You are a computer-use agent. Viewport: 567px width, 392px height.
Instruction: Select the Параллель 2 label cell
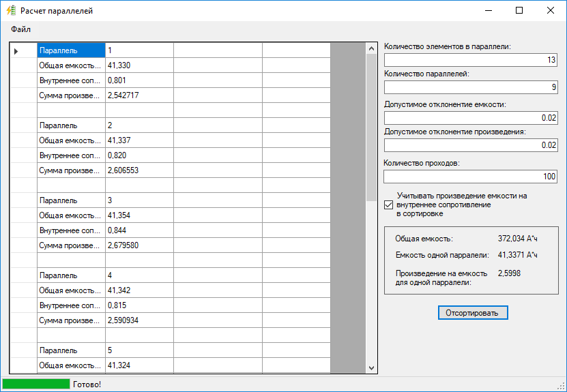[x=71, y=125]
